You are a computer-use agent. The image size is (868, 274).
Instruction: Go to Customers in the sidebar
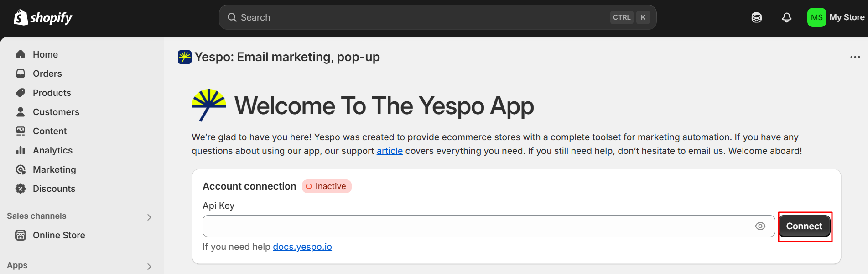click(x=56, y=112)
